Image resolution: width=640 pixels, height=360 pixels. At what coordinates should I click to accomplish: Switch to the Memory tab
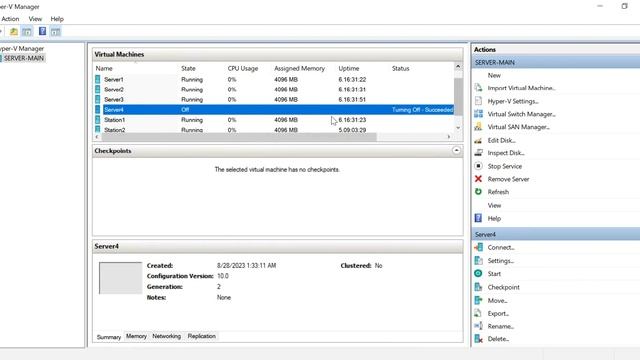click(136, 336)
